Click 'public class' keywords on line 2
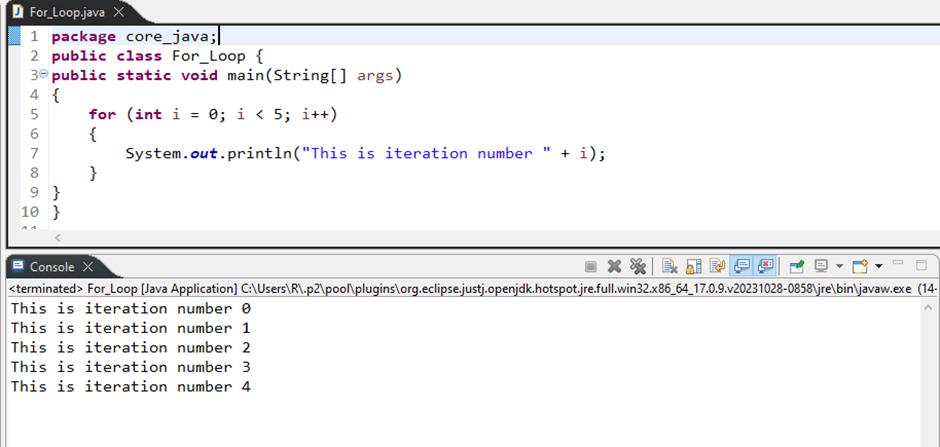 pyautogui.click(x=107, y=56)
